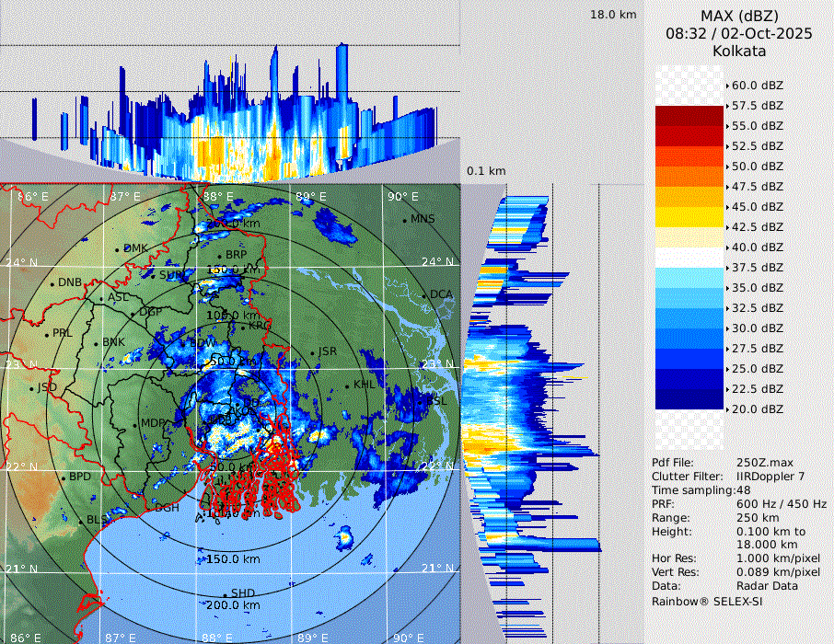Click the MNS station marker dot
The width and height of the screenshot is (834, 644).
tap(404, 220)
